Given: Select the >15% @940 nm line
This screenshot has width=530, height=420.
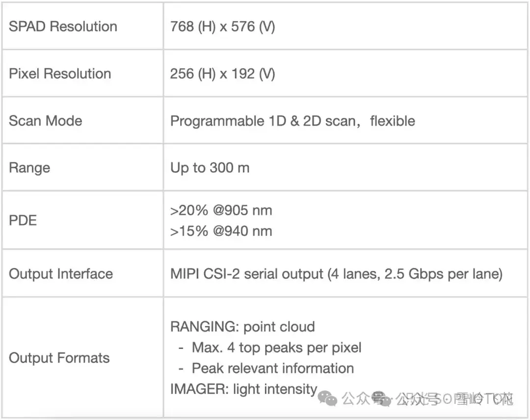Looking at the screenshot, I should click(x=221, y=231).
